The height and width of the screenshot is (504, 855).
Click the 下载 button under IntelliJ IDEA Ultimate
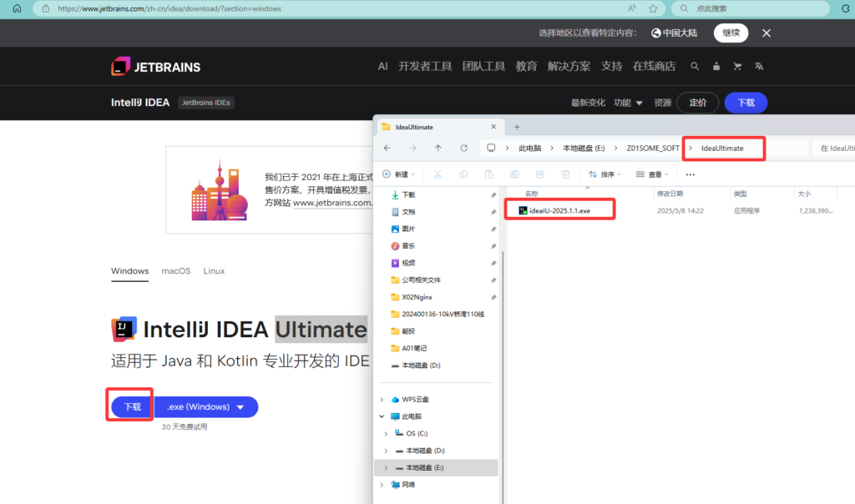(132, 407)
